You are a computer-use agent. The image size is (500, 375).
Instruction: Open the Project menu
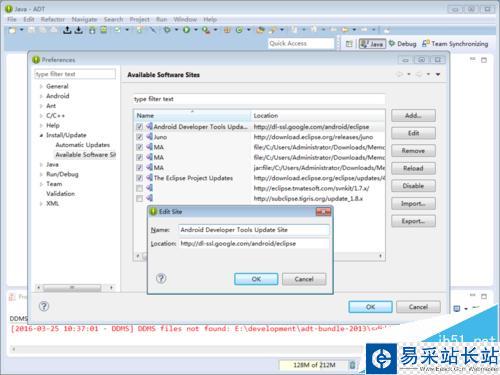139,19
